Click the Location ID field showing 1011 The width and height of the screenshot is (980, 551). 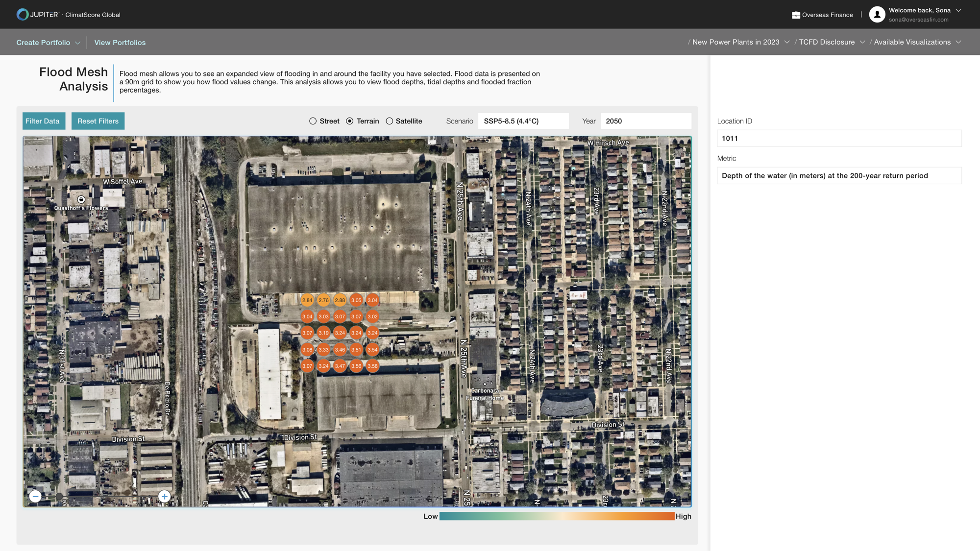(839, 138)
